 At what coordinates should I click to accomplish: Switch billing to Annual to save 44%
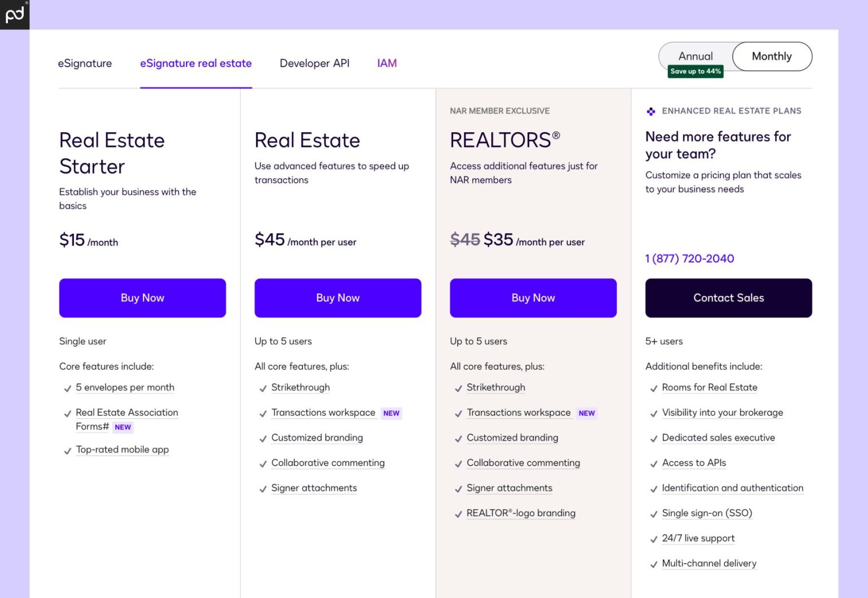coord(696,56)
